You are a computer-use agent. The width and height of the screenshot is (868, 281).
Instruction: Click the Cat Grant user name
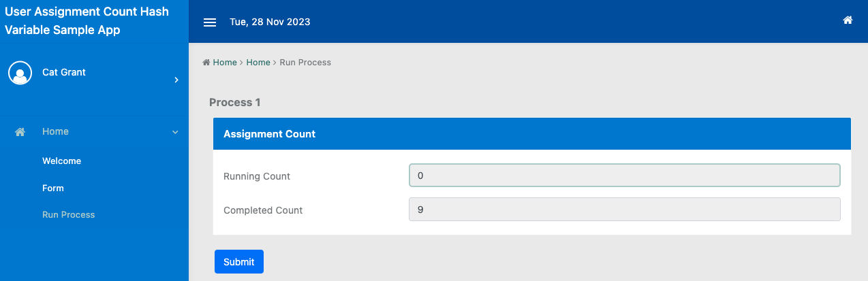pos(64,72)
